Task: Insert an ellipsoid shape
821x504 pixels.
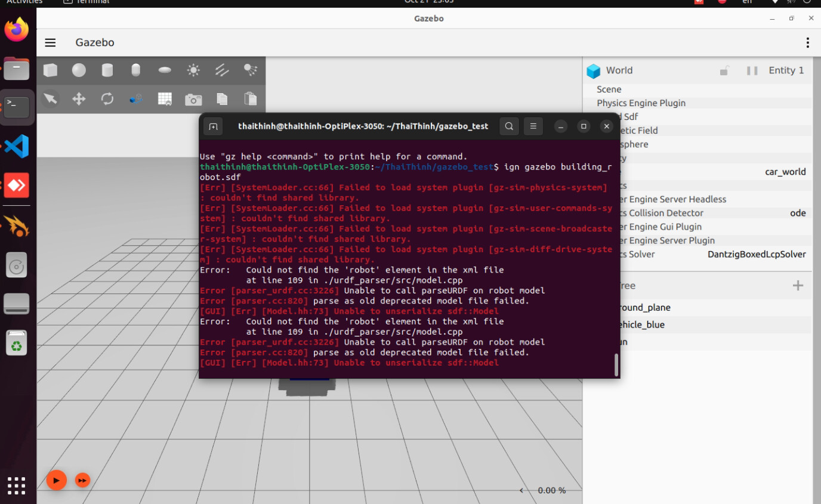Action: click(165, 70)
